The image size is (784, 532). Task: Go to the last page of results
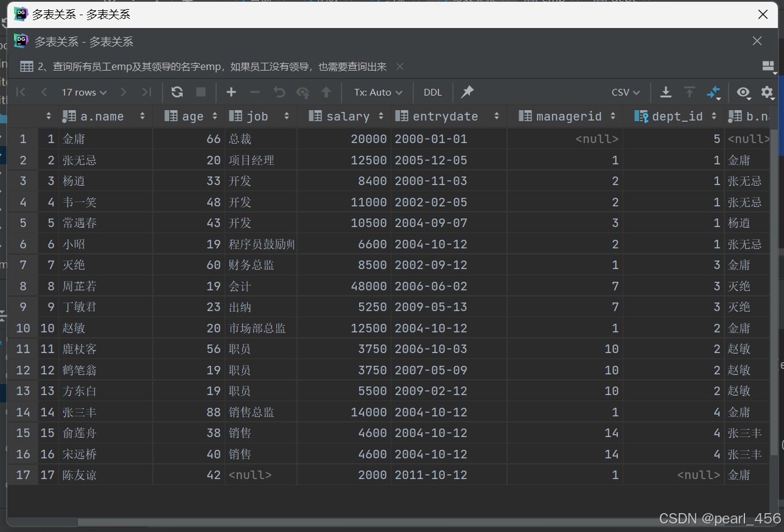pyautogui.click(x=146, y=93)
